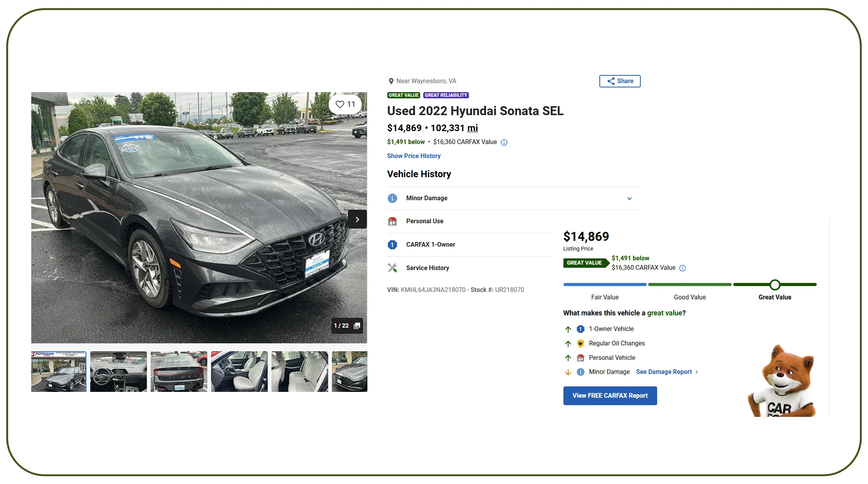Click the Minor Damage row label
The width and height of the screenshot is (868, 484).
coord(427,198)
